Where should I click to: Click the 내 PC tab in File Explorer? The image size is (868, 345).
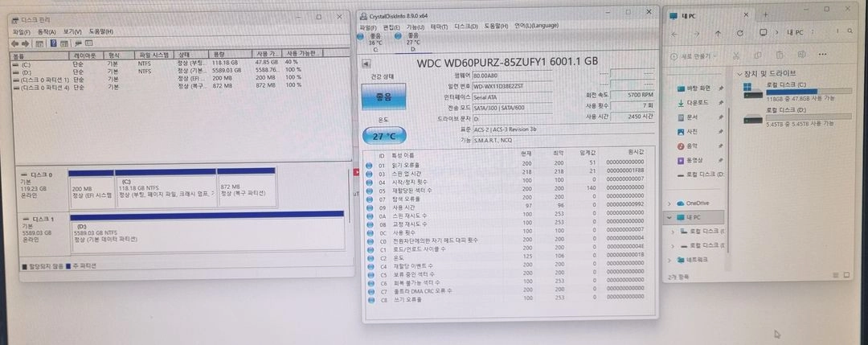pos(709,16)
